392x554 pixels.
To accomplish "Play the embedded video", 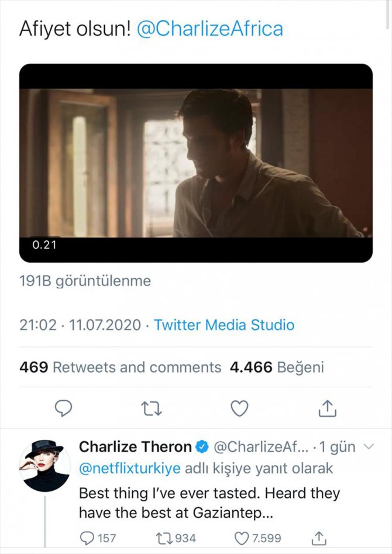I will 196,163.
